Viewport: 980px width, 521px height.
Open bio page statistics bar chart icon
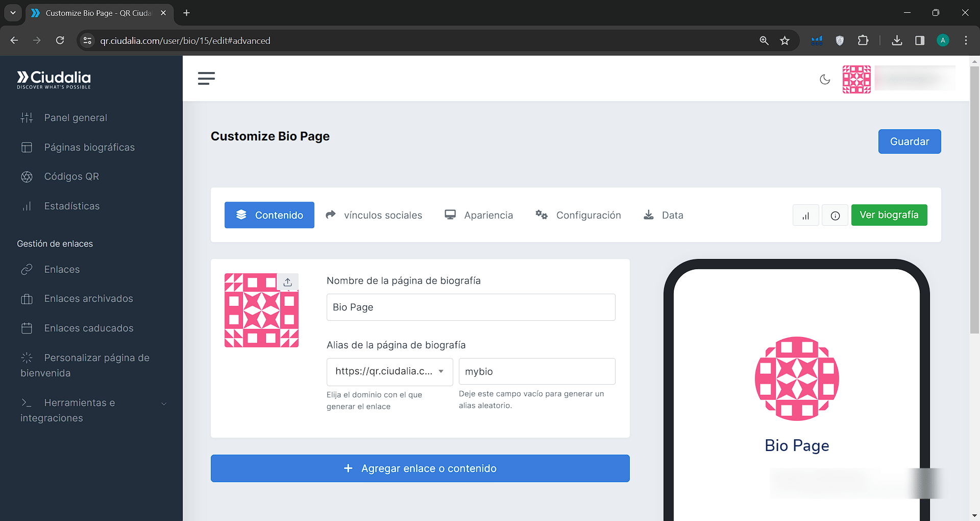coord(805,216)
